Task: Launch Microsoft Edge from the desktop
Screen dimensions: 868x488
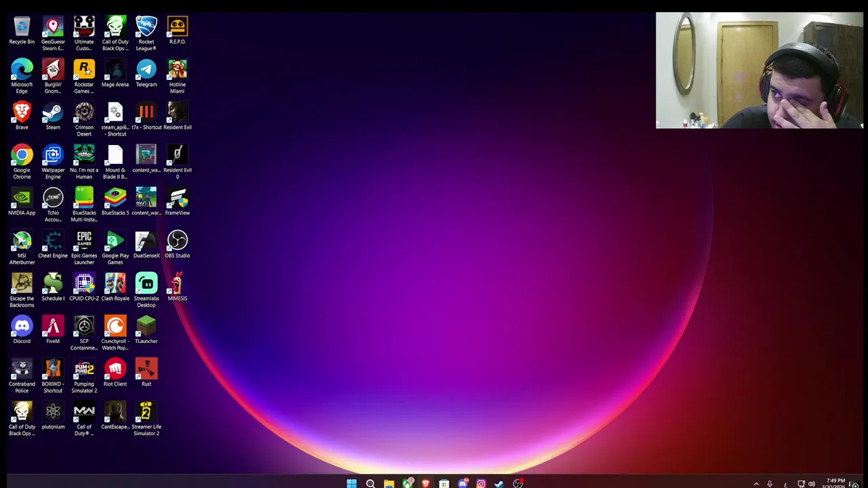Action: (x=22, y=77)
